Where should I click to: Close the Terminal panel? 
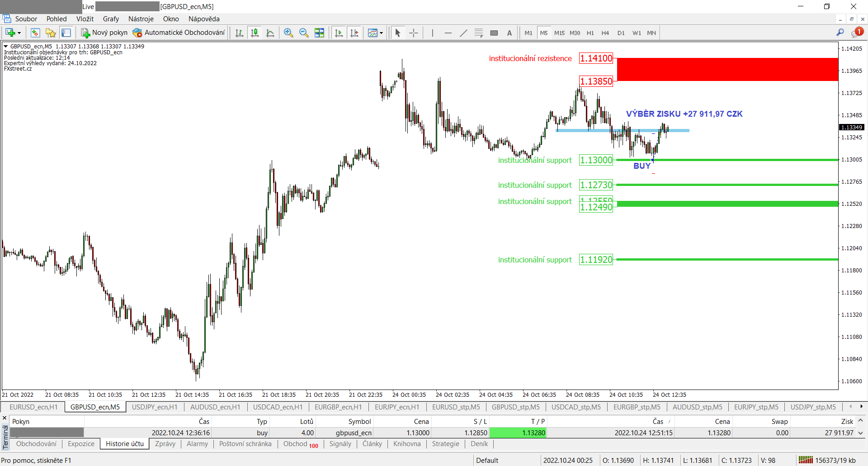[5, 418]
